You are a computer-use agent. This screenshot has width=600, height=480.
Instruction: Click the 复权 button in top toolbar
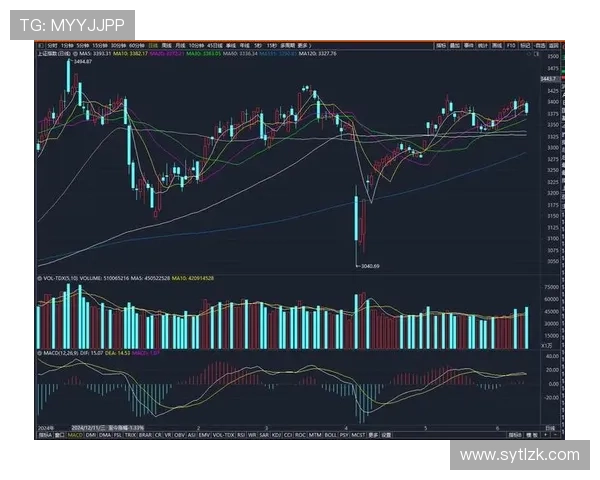[442, 45]
